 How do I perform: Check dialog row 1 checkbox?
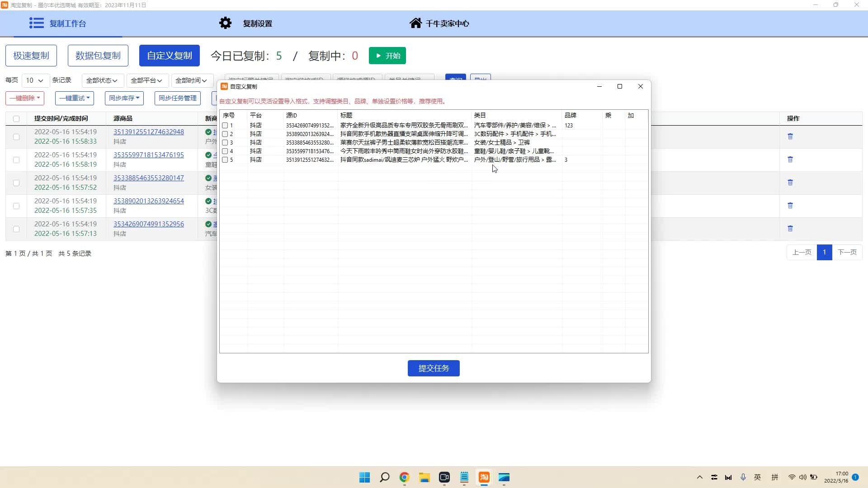coord(225,126)
